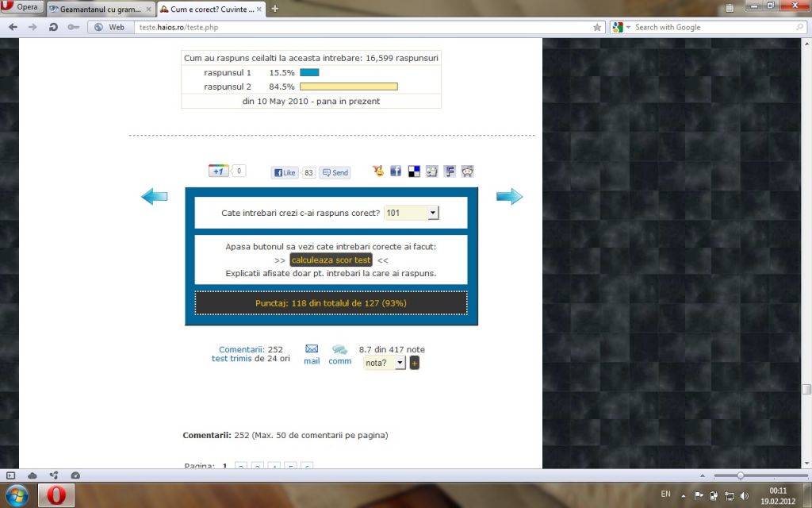Open the Comentarii link
The image size is (812, 508).
242,349
